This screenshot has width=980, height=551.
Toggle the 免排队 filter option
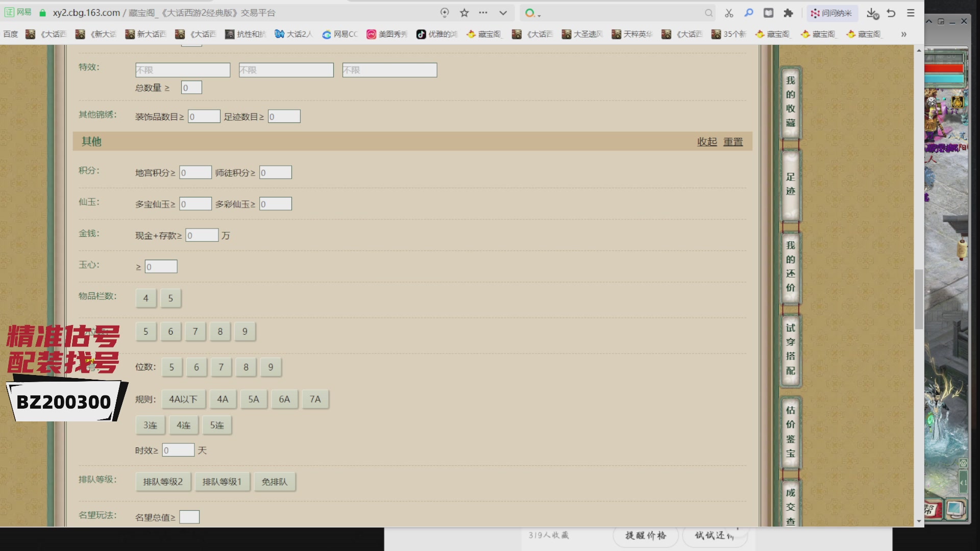coord(275,482)
